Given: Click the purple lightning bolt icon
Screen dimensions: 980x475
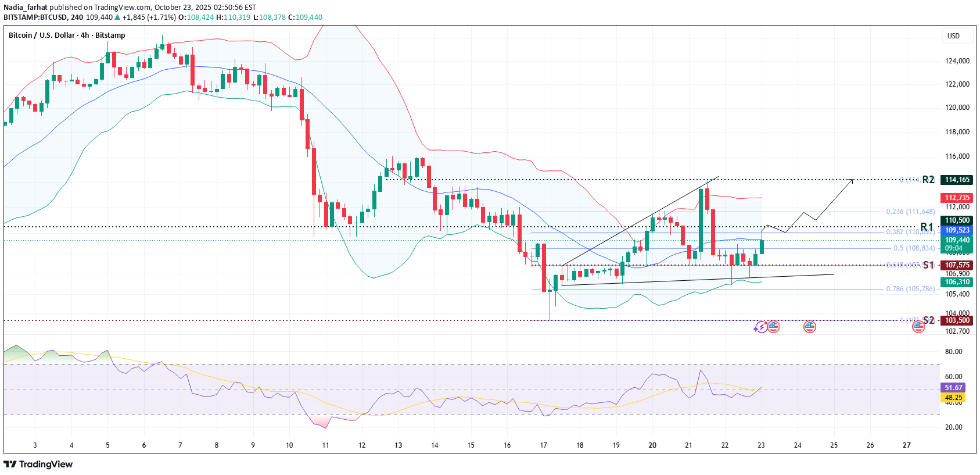Looking at the screenshot, I should point(760,327).
